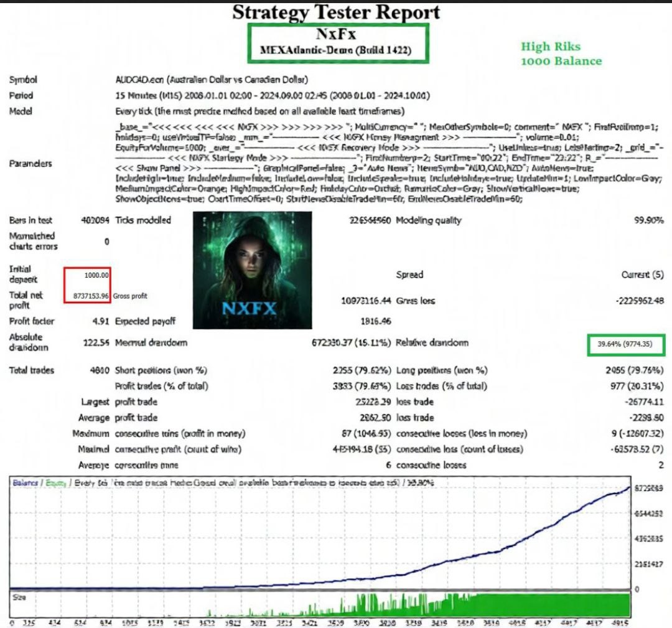The width and height of the screenshot is (672, 628).
Task: Click the Parameters row label
Action: coord(30,163)
